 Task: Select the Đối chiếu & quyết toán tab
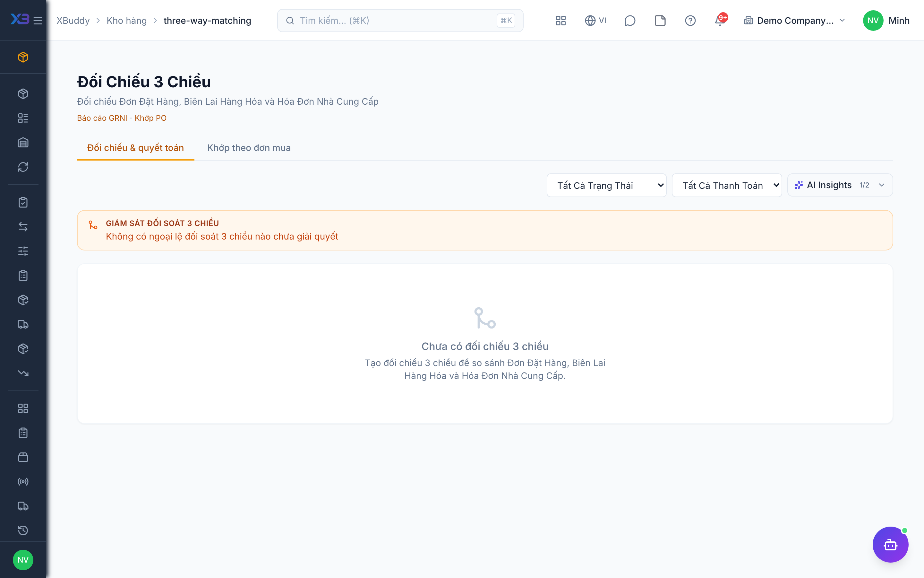coord(135,148)
